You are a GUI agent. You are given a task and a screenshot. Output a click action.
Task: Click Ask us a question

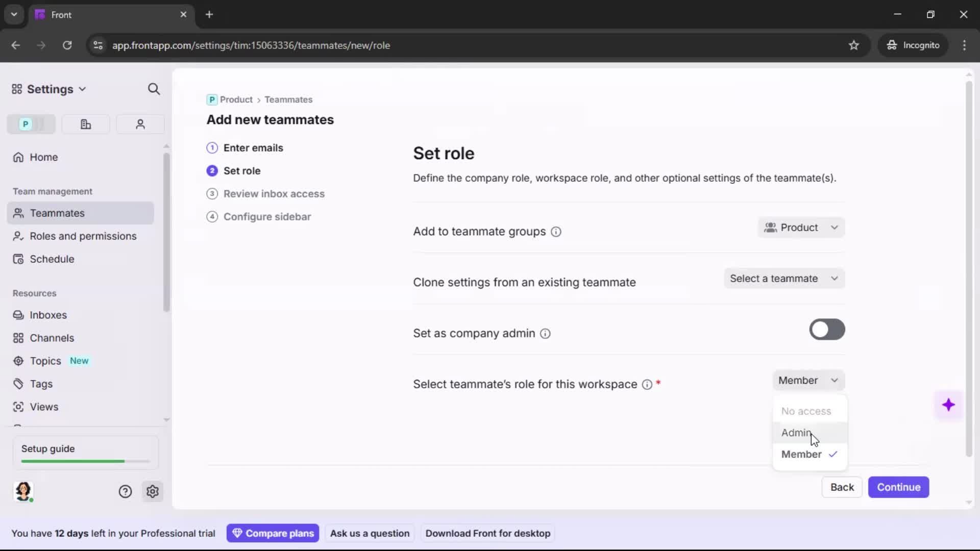[370, 533]
